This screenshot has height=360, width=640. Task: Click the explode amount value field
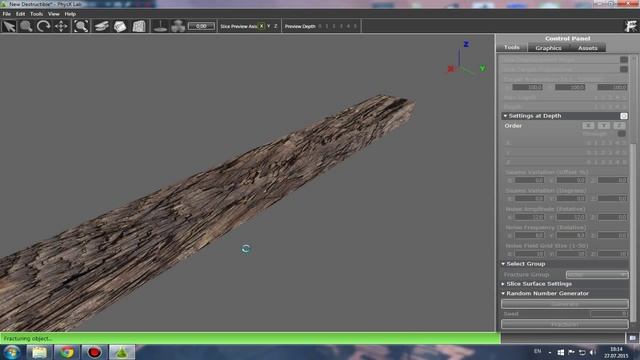click(x=201, y=26)
